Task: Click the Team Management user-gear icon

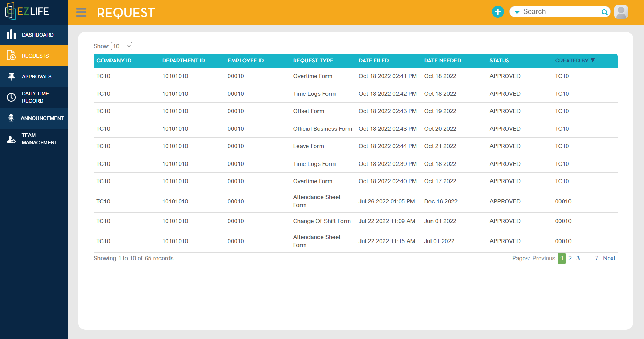Action: tap(11, 139)
